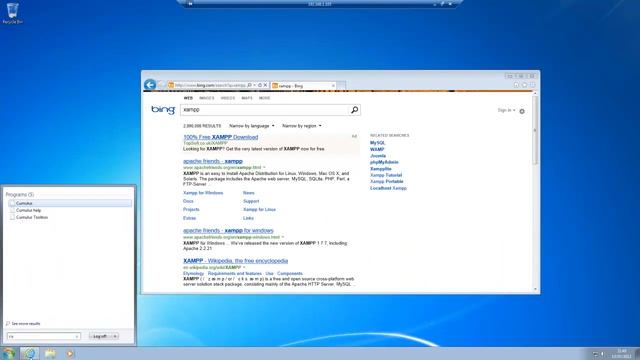Open the Docs sublink

click(x=188, y=201)
